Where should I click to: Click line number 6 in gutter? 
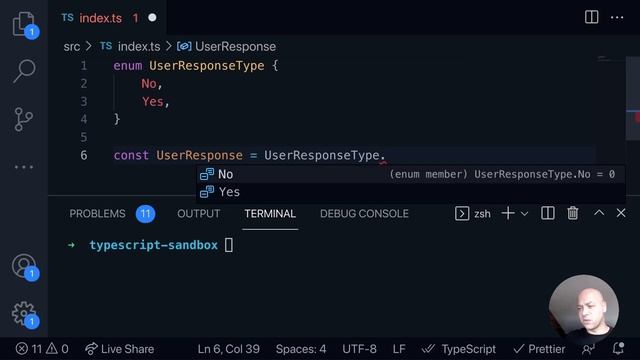click(84, 155)
